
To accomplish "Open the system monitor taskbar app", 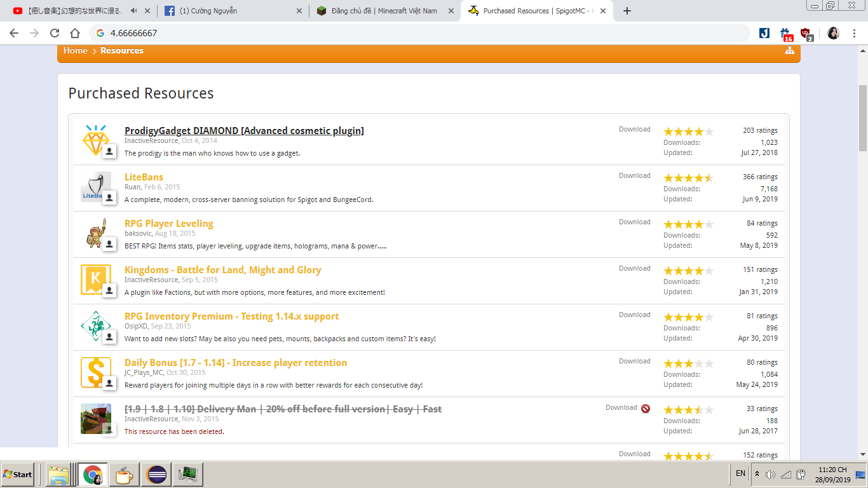I will pos(188,474).
